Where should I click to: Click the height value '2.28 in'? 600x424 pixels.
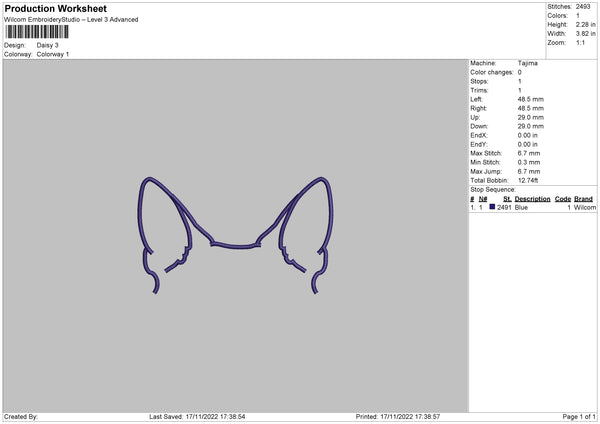pos(585,24)
